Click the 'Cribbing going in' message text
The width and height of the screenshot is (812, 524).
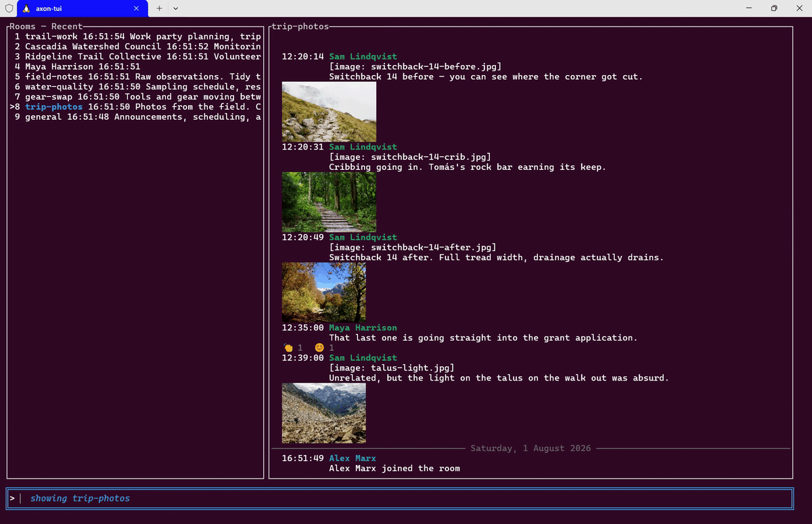468,167
